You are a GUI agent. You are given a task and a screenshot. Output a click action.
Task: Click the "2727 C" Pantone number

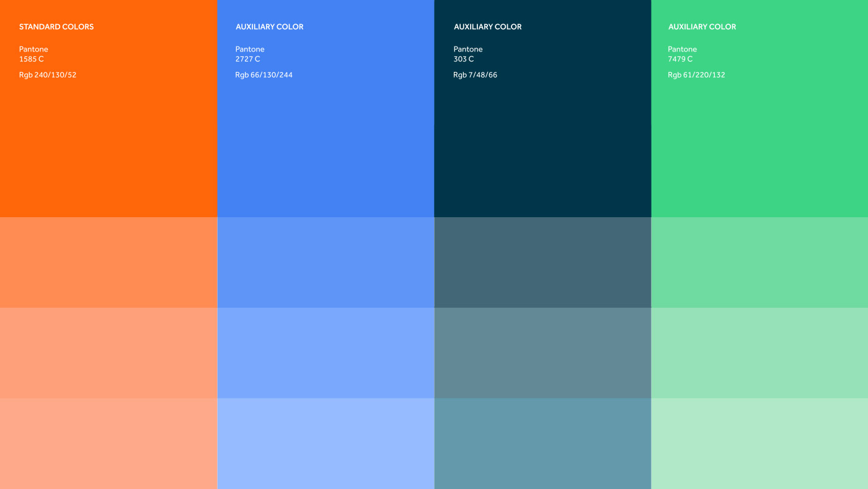pyautogui.click(x=248, y=59)
